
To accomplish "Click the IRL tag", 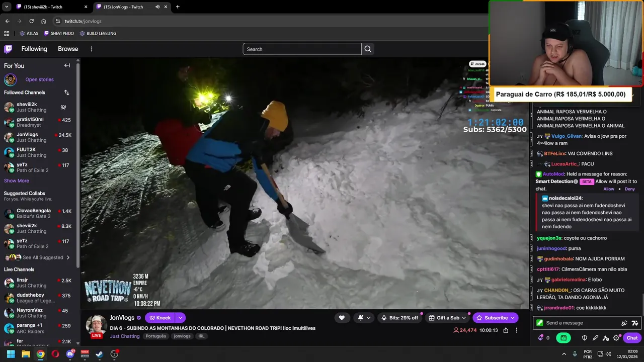I will (x=201, y=336).
